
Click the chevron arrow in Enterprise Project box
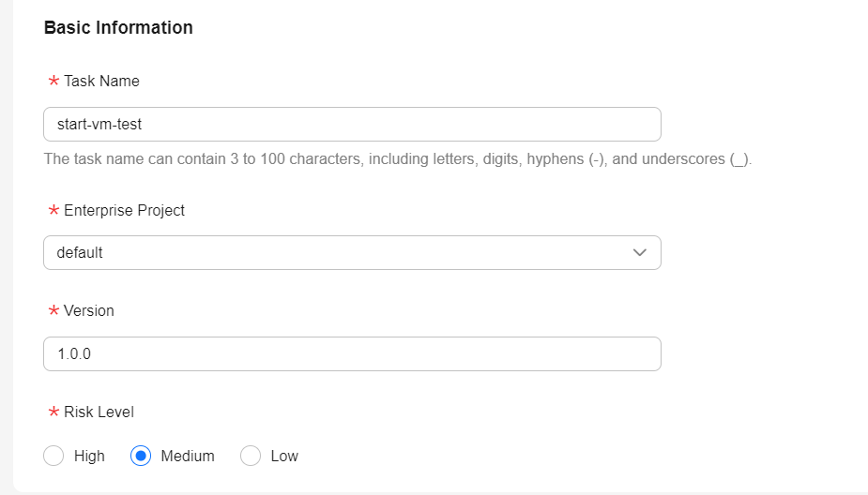[x=640, y=252]
